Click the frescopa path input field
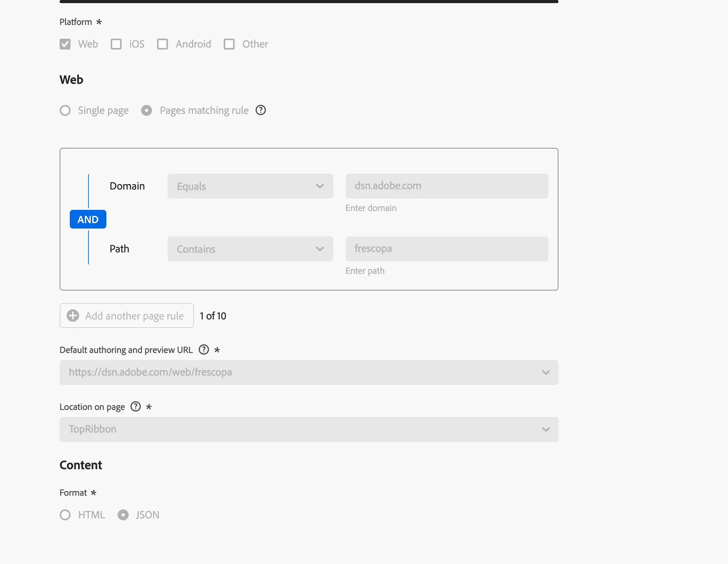The height and width of the screenshot is (564, 728). click(447, 249)
